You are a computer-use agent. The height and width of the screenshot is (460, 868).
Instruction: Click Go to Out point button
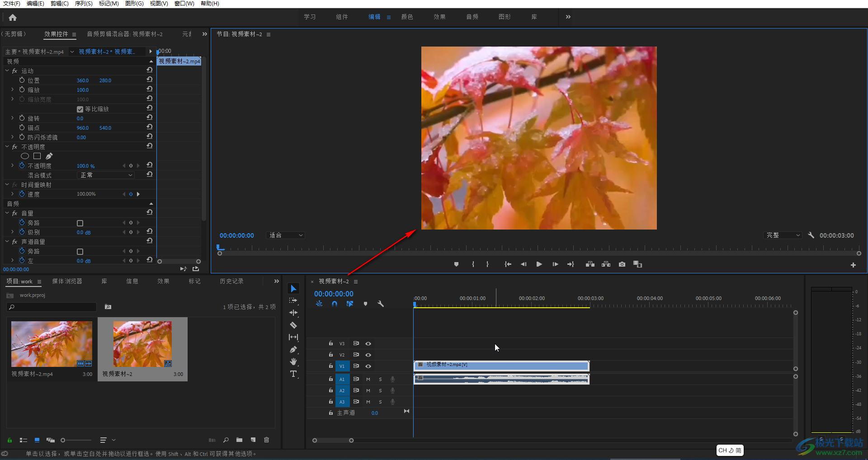click(x=571, y=264)
